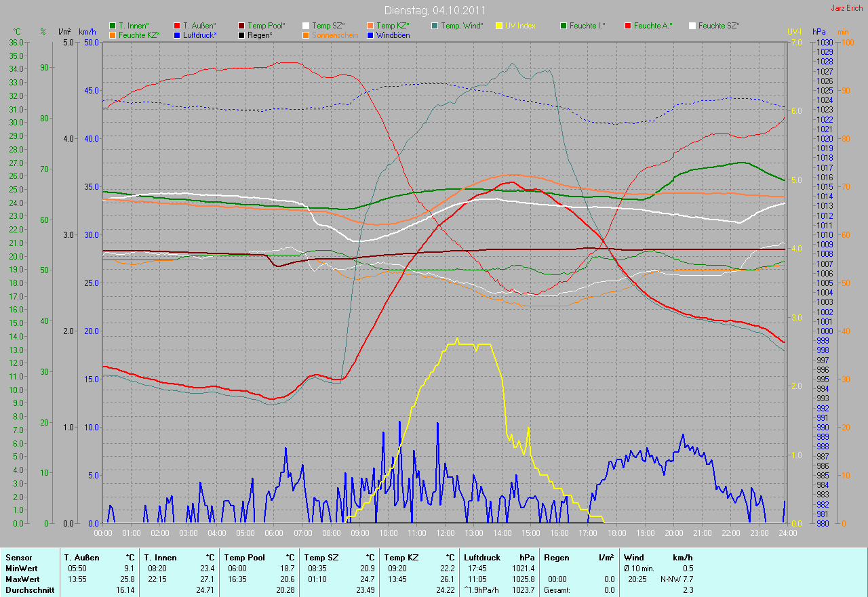Select the T. Innen column header in table

coord(160,558)
